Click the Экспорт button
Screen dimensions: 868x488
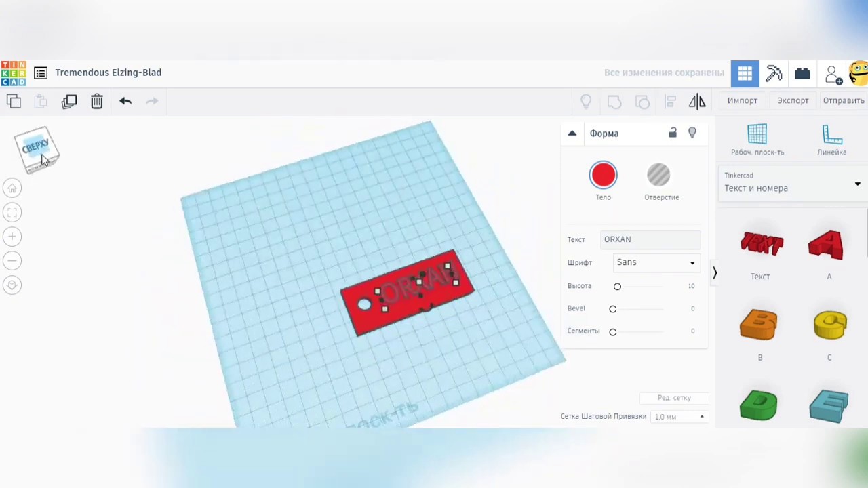(793, 100)
